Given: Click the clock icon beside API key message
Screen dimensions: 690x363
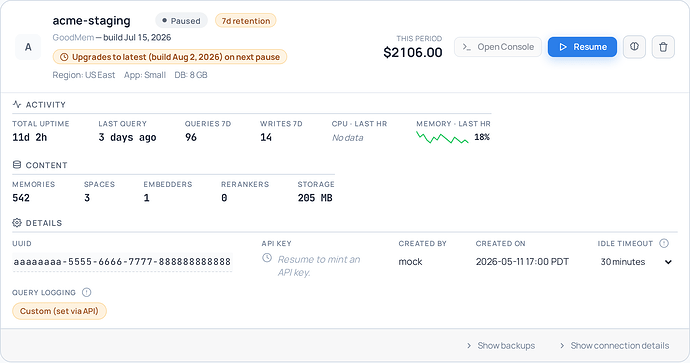Looking at the screenshot, I should click(267, 258).
